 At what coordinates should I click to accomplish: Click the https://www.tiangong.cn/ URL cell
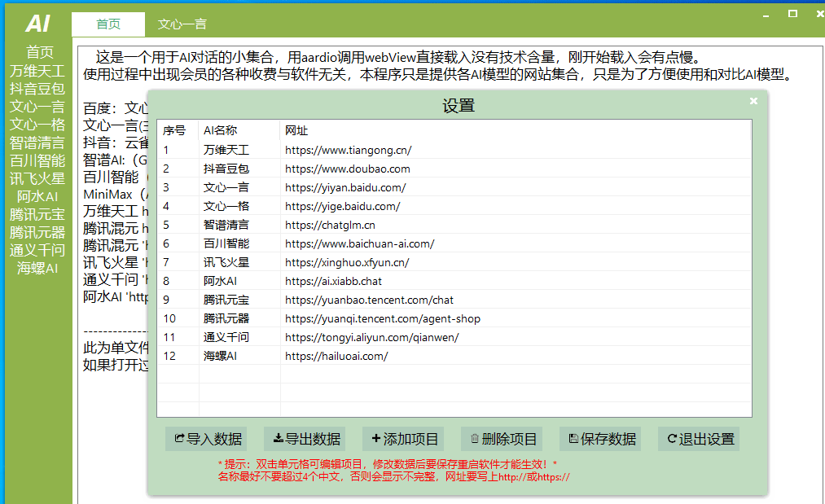pyautogui.click(x=516, y=150)
